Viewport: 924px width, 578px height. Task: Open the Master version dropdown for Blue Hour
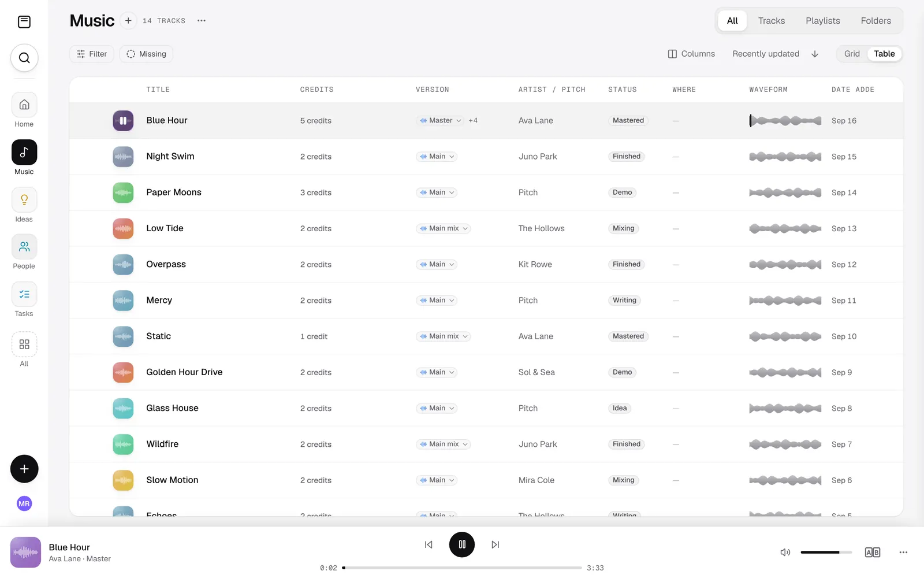pos(440,121)
